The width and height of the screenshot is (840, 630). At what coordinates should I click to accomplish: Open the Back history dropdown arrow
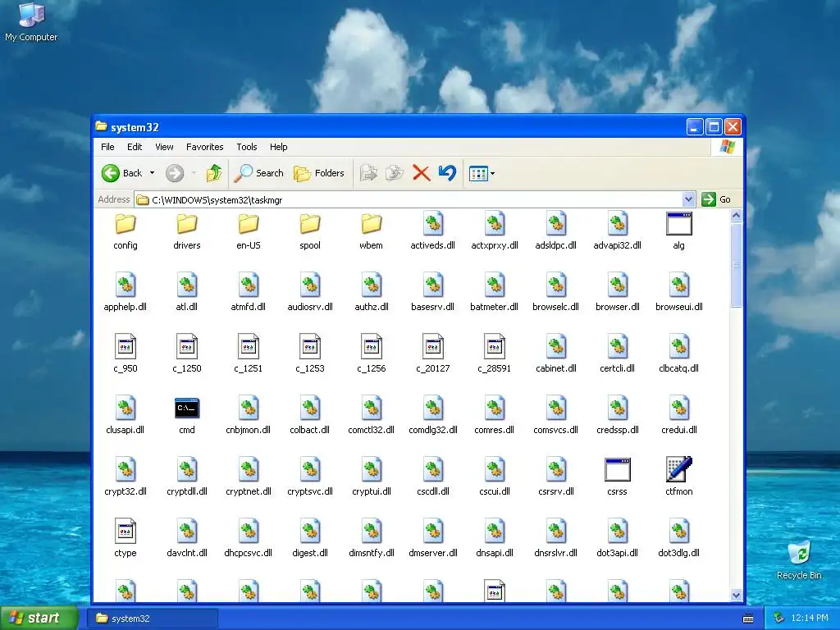point(152,173)
